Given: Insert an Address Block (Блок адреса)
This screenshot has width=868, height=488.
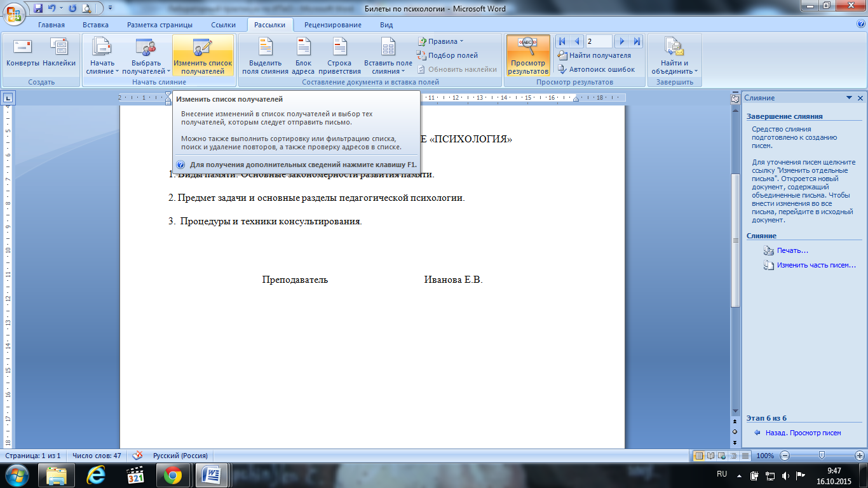Looking at the screenshot, I should point(303,55).
